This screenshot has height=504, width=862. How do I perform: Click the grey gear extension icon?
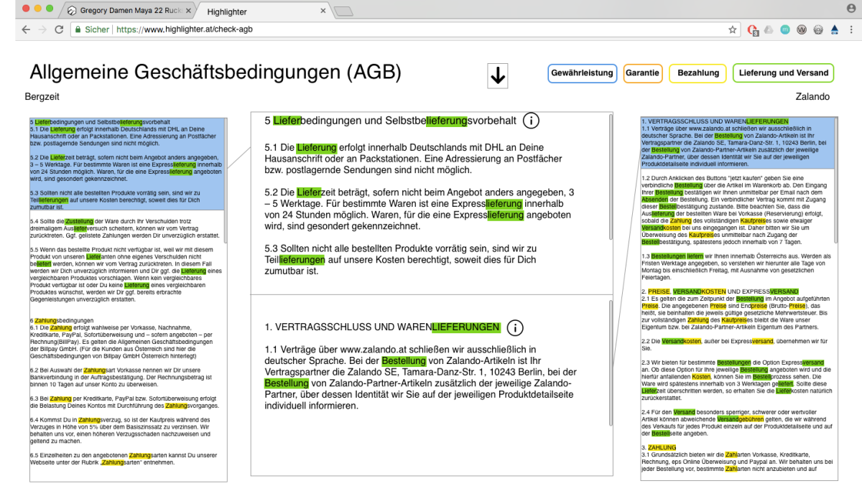pos(818,30)
